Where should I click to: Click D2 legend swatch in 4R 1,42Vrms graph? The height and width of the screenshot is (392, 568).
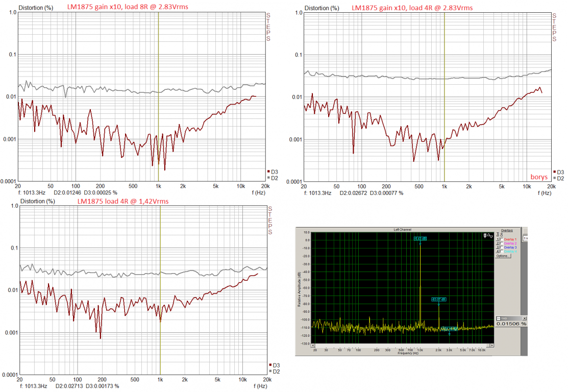(x=270, y=372)
